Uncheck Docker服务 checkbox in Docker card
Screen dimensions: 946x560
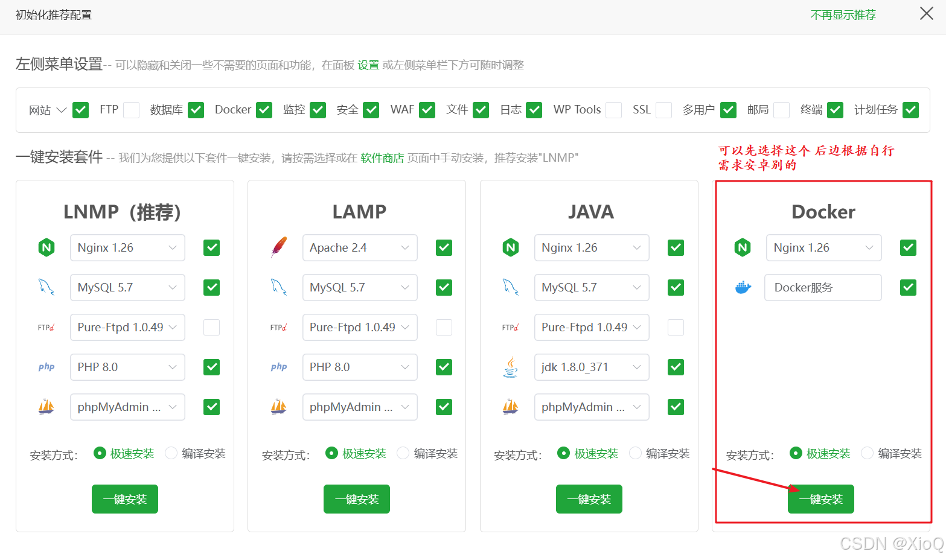909,287
